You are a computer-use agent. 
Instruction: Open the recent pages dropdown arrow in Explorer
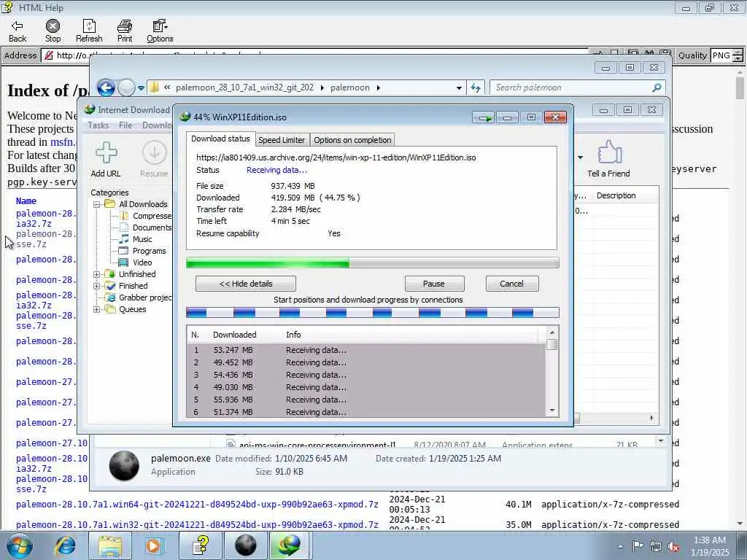(141, 87)
